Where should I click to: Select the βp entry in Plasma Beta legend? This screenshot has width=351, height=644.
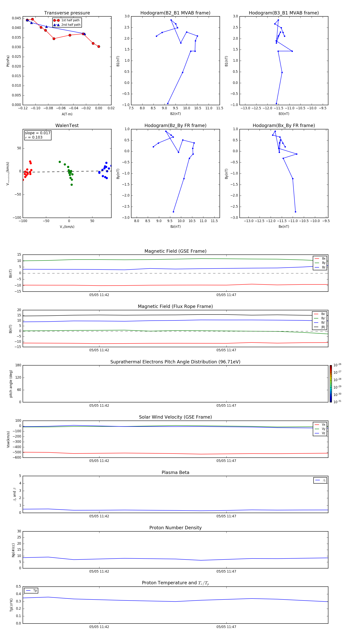(320, 480)
